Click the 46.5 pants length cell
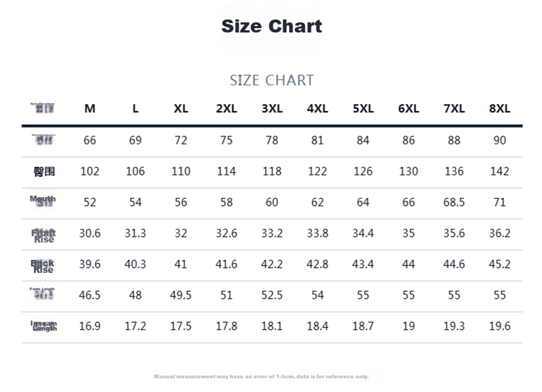The height and width of the screenshot is (392, 542). [x=90, y=295]
